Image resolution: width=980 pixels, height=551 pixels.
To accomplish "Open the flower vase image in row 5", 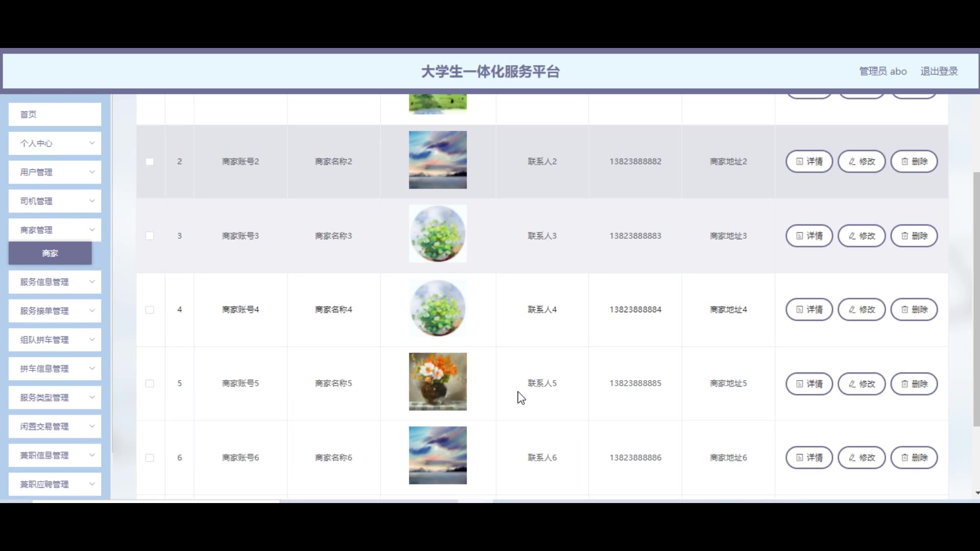I will pos(437,382).
